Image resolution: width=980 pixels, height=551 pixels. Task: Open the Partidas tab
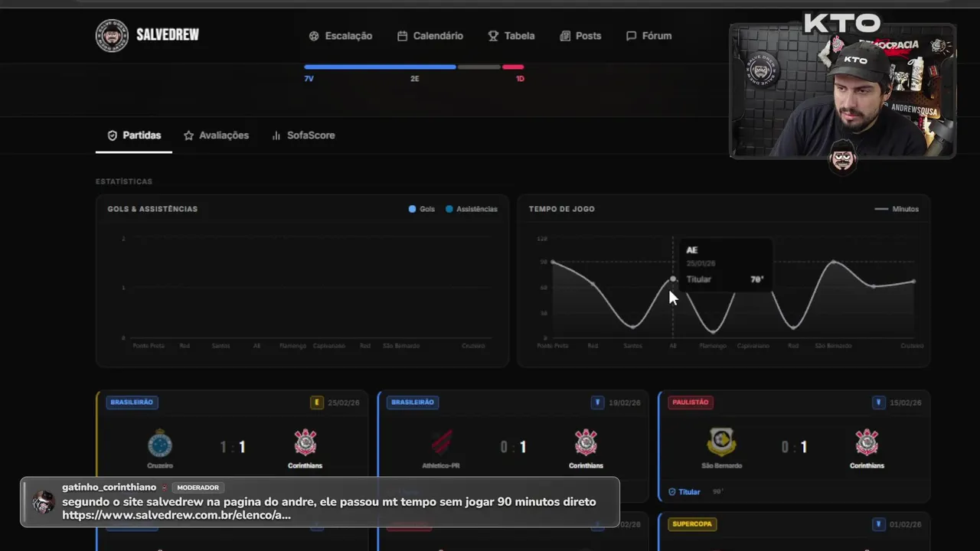pyautogui.click(x=134, y=135)
